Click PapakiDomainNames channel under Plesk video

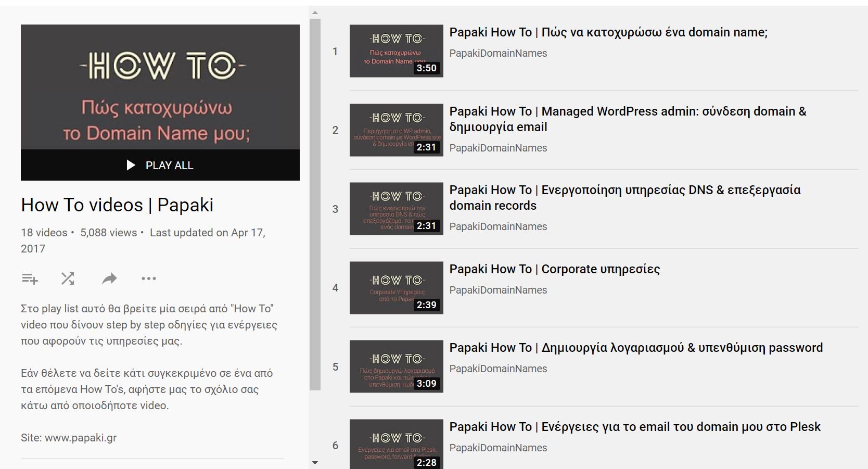[x=498, y=448]
